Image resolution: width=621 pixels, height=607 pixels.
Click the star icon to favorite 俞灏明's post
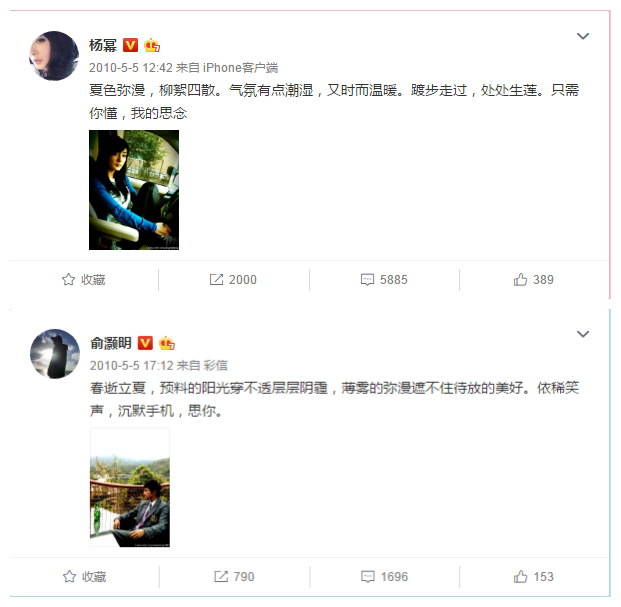pos(69,577)
